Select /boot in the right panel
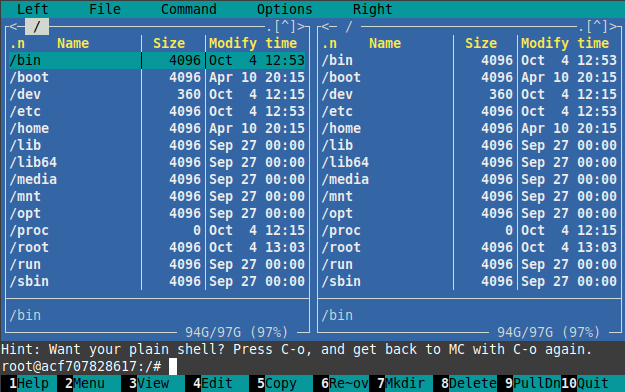625x392 pixels. [469, 77]
